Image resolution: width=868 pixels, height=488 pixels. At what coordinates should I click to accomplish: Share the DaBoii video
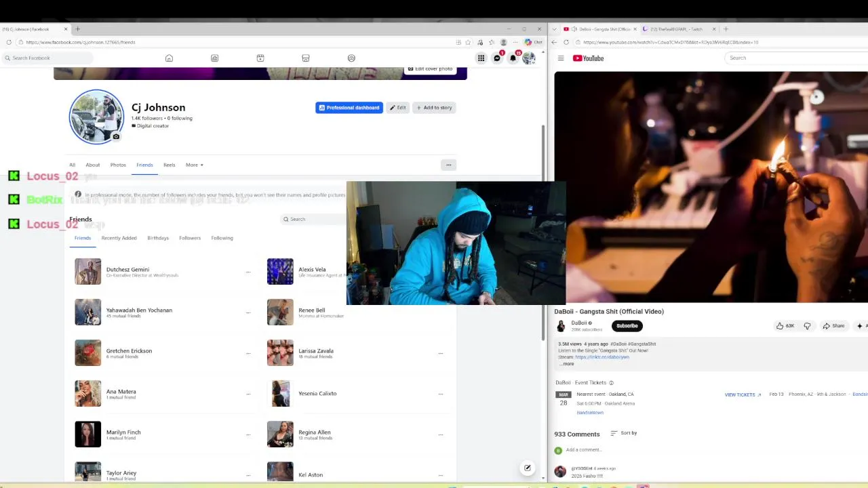[x=833, y=326]
